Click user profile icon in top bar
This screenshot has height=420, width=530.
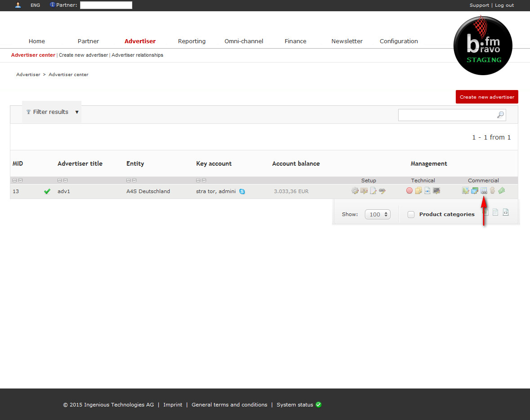click(x=18, y=5)
